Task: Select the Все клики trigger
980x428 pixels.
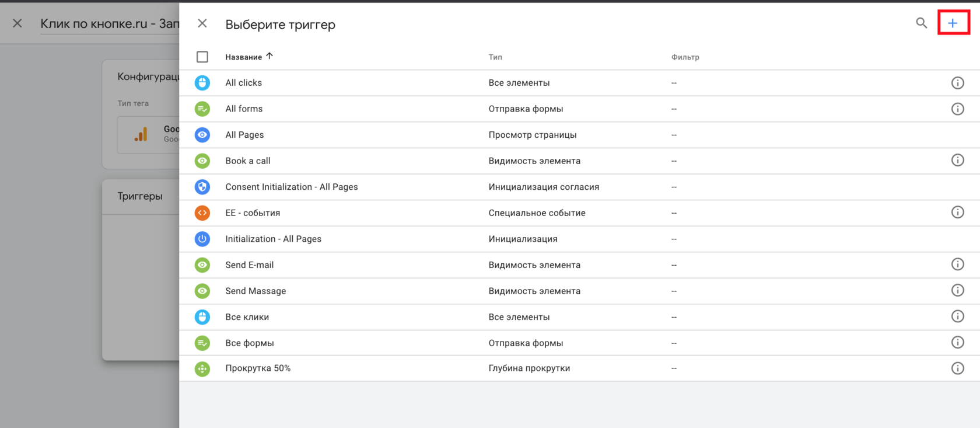Action: [x=247, y=317]
